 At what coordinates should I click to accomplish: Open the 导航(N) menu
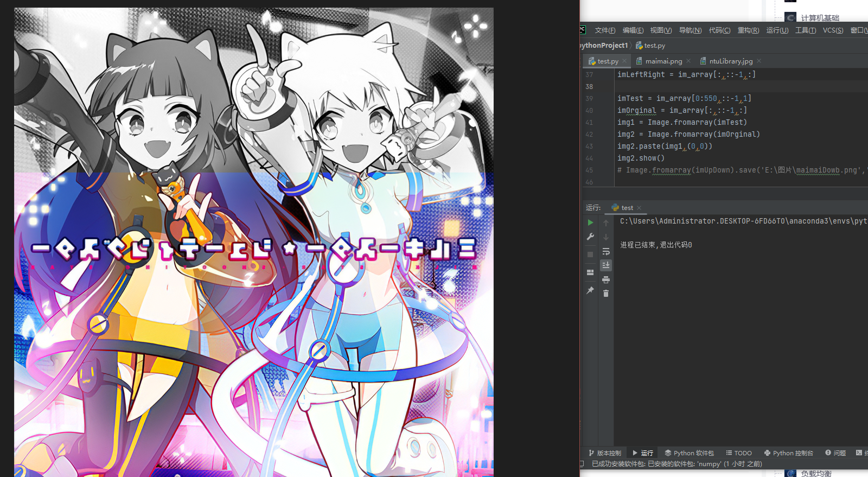click(x=690, y=30)
